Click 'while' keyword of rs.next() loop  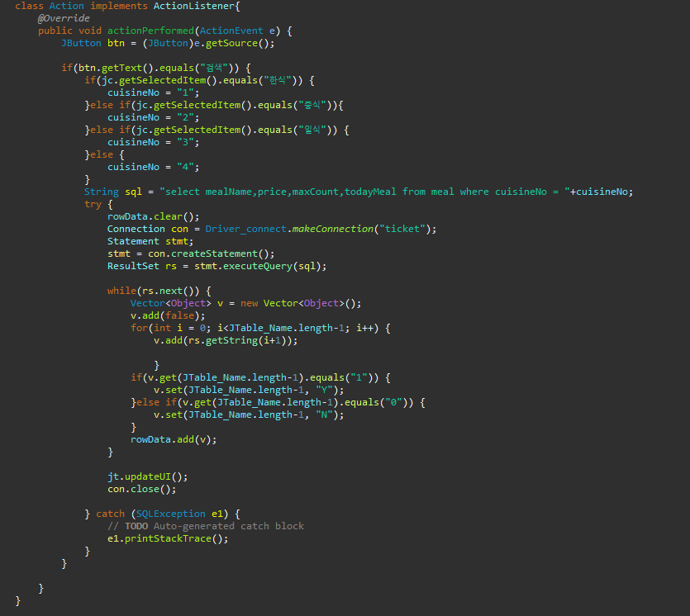coord(122,291)
